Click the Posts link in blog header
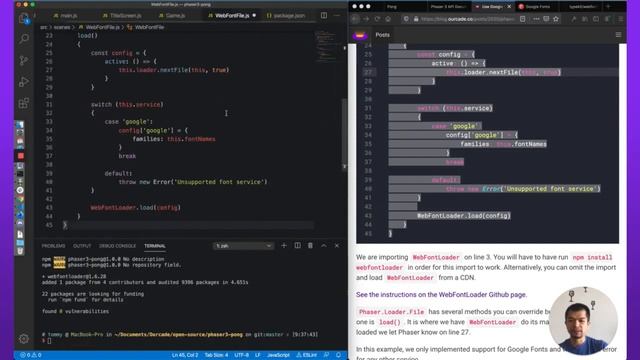The width and height of the screenshot is (640, 360). click(x=382, y=35)
